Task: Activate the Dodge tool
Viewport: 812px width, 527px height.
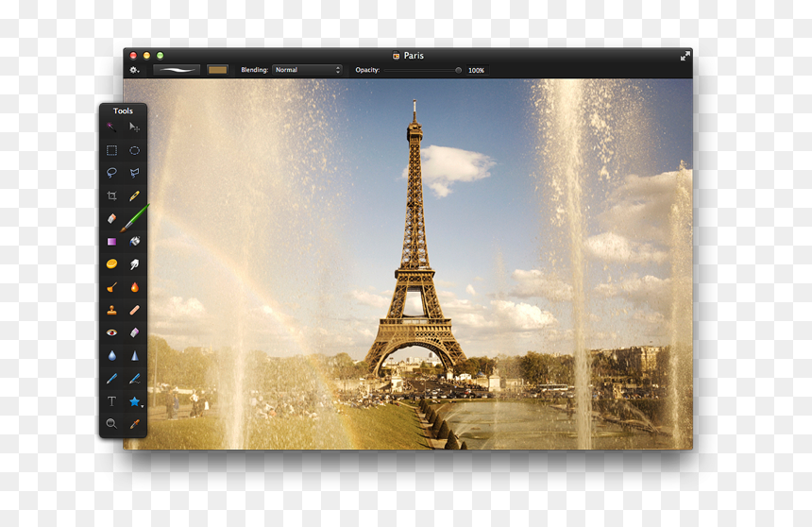Action: click(111, 287)
